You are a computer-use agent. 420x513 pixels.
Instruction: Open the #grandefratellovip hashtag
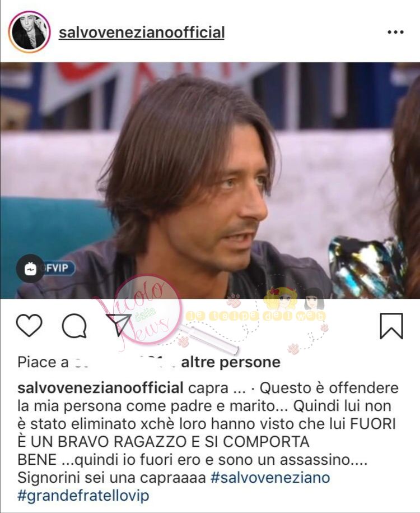coord(83,496)
